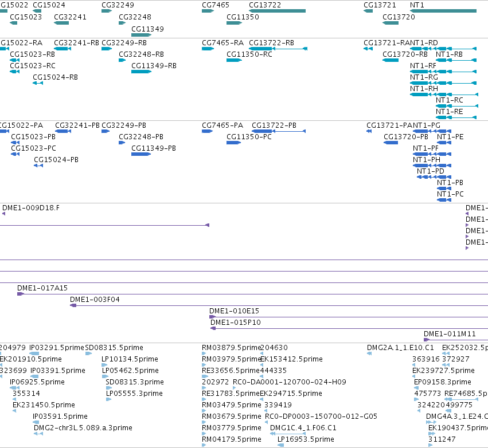Click gene label CG15024

pyautogui.click(x=49, y=5)
